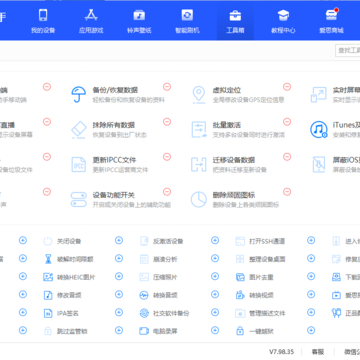360x360 pixels.
Task: Select the 工具箱 tab
Action: (235, 21)
